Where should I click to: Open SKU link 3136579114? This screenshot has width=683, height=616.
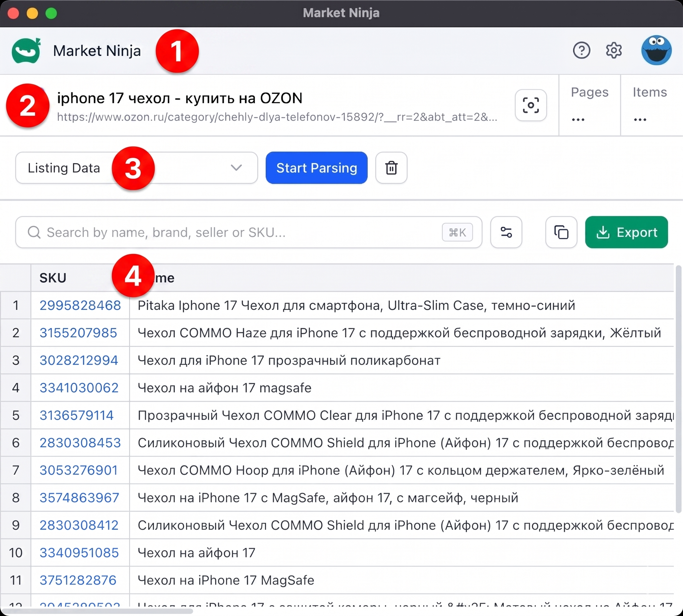click(x=76, y=415)
